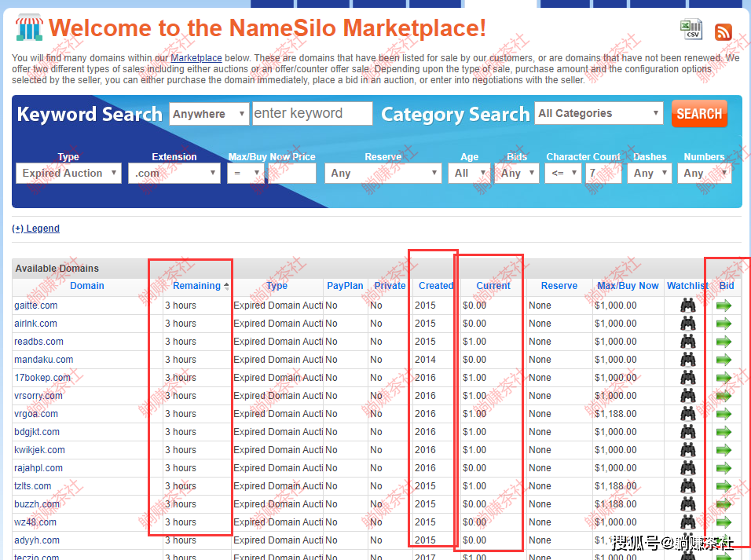Bid on kwikjek.com green arrow
Image resolution: width=751 pixels, height=560 pixels.
click(724, 450)
